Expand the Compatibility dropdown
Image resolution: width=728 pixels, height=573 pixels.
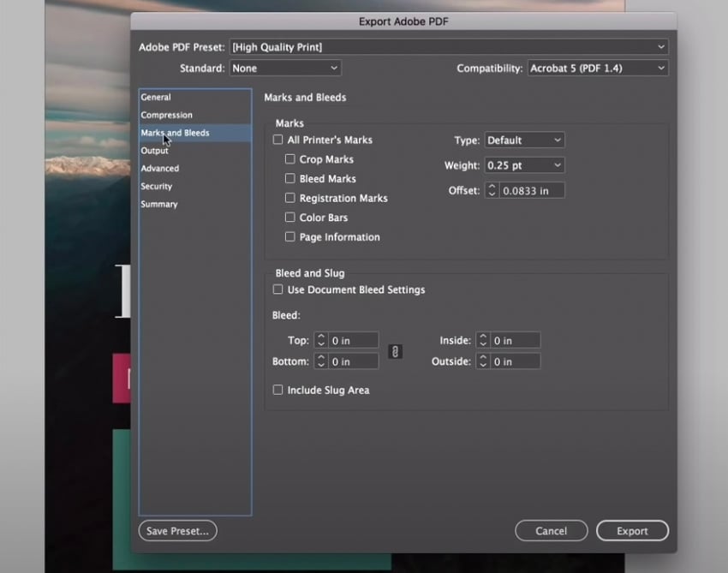596,68
